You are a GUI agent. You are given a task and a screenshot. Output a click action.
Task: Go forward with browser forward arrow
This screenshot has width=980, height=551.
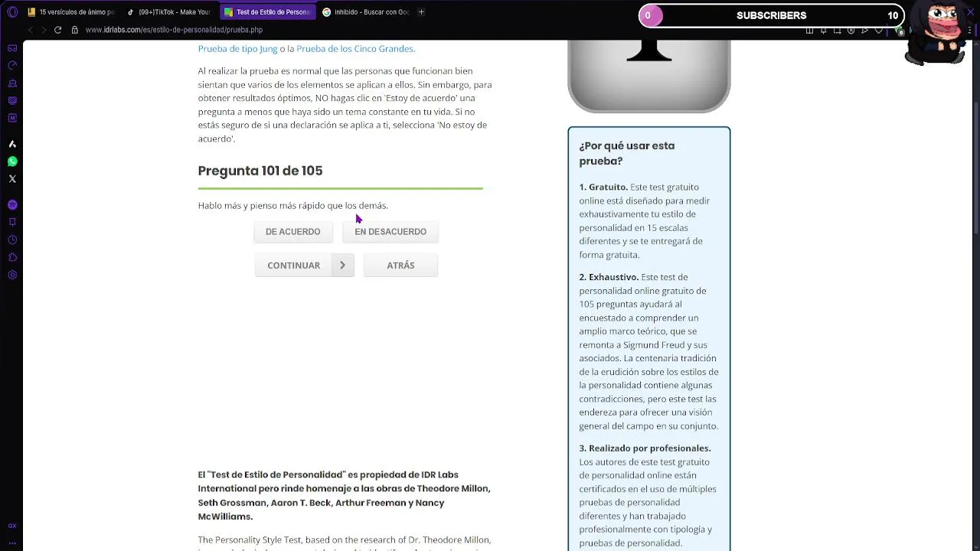(x=44, y=30)
